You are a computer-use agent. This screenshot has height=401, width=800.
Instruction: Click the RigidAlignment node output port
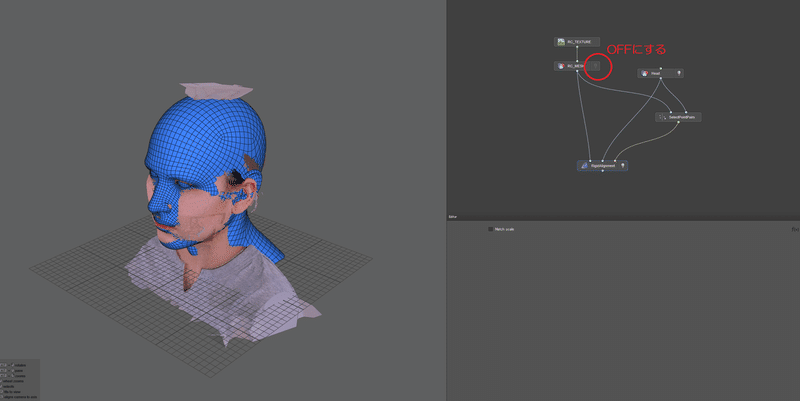(603, 171)
